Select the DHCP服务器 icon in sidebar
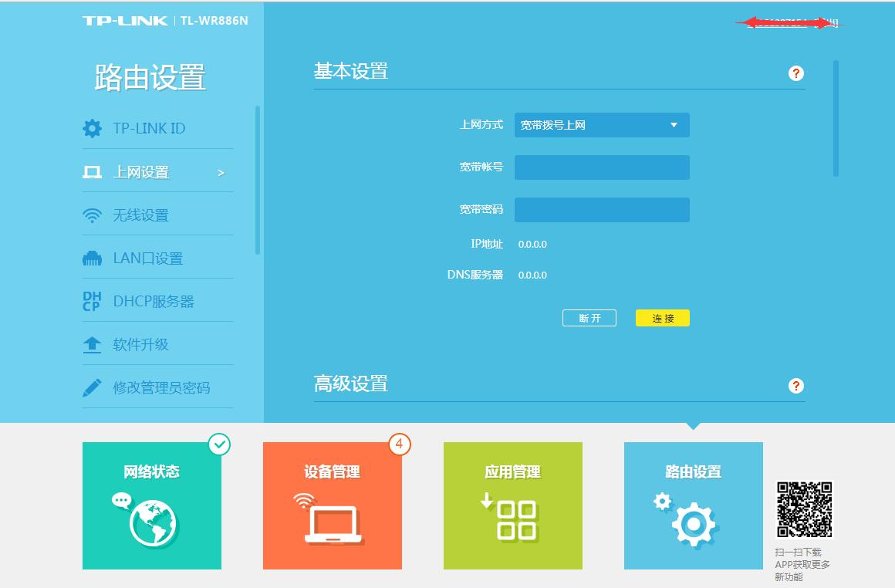 (93, 301)
